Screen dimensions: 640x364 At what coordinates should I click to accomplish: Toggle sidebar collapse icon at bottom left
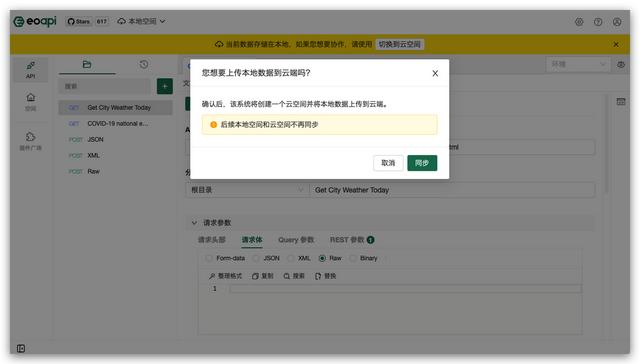pyautogui.click(x=21, y=348)
